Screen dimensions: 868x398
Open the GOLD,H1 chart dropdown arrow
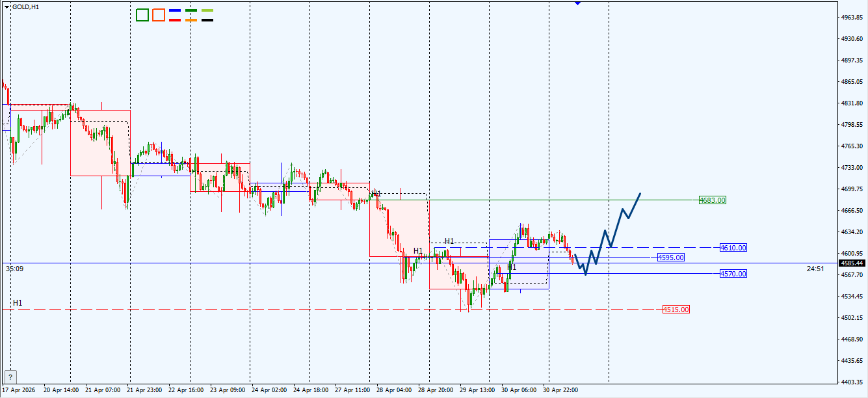click(x=7, y=7)
